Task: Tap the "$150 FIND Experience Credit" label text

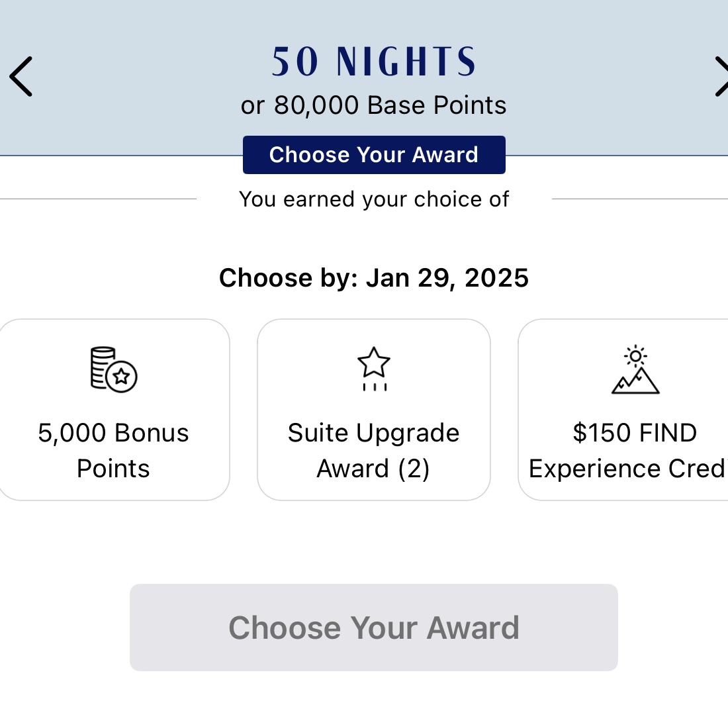Action: click(629, 451)
